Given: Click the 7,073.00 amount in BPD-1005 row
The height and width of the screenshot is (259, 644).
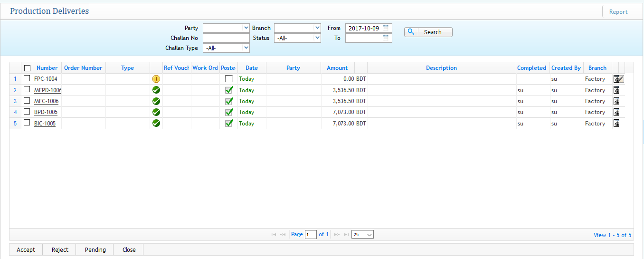Looking at the screenshot, I should coord(343,112).
